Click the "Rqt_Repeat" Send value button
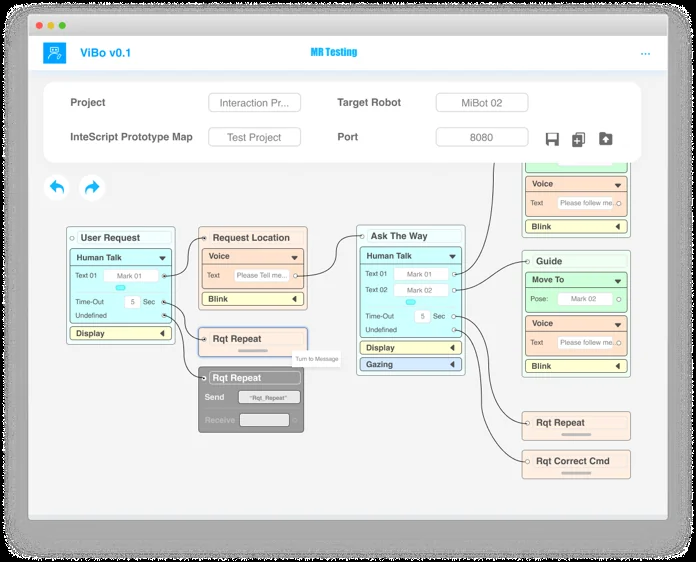The width and height of the screenshot is (696, 562). [x=268, y=397]
